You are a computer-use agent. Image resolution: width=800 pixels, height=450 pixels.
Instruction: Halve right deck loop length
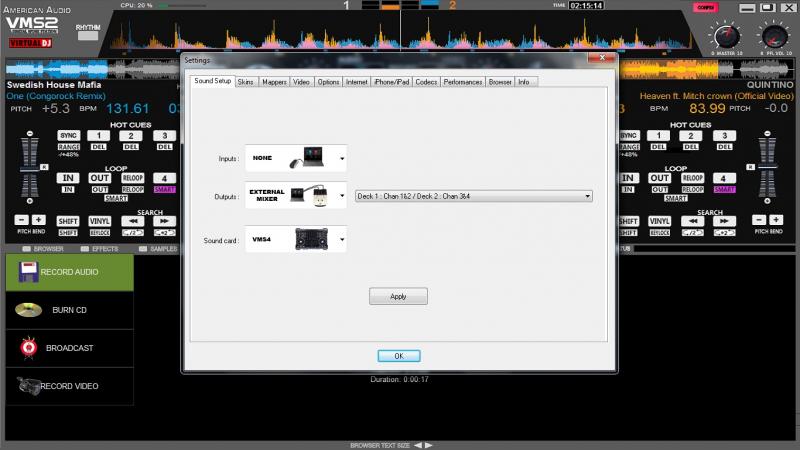click(692, 233)
